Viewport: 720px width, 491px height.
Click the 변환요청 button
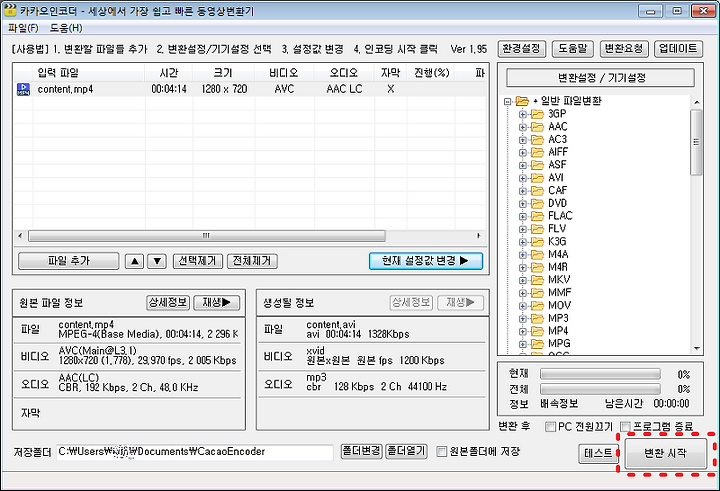coord(624,49)
